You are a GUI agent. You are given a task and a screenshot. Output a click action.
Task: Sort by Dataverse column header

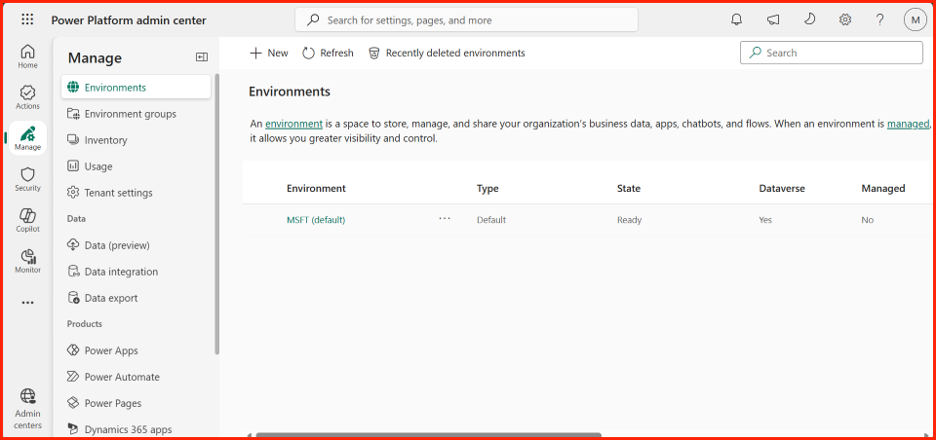pos(782,188)
